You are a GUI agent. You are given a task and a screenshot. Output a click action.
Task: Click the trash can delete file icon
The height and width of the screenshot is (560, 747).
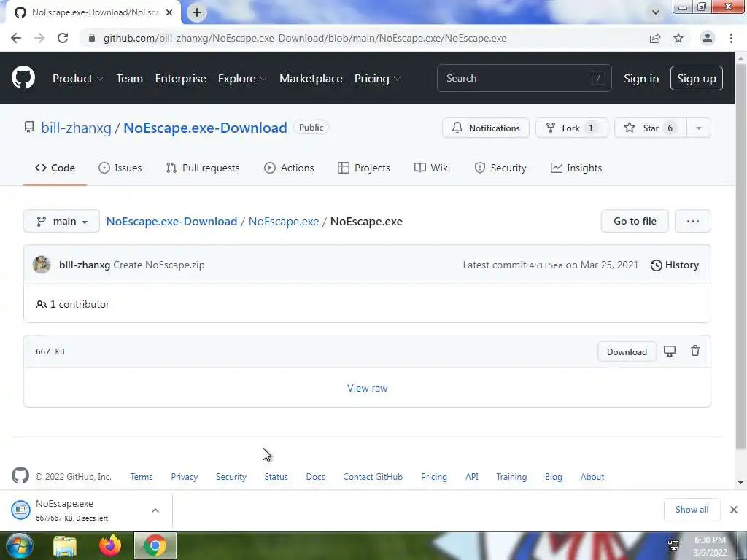(x=695, y=351)
